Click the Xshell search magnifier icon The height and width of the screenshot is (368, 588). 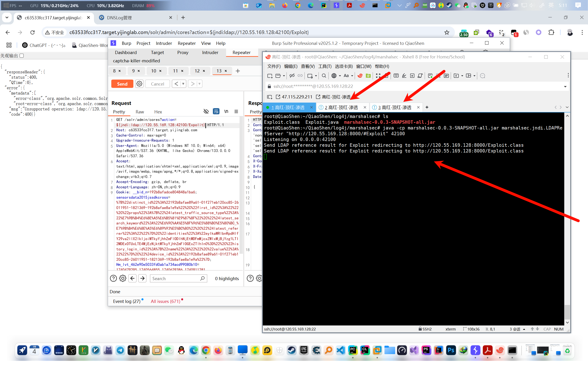coord(324,76)
